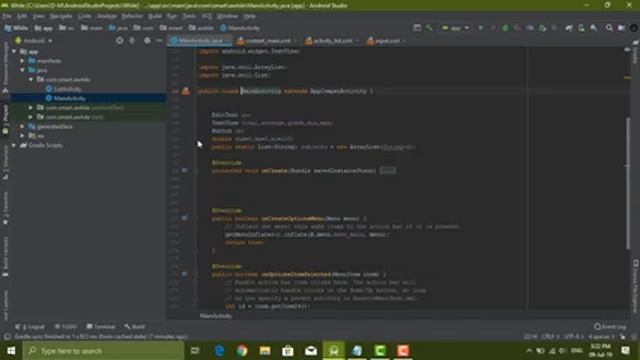
Task: Click the locate-file target icon in Project panel
Action: point(120,40)
